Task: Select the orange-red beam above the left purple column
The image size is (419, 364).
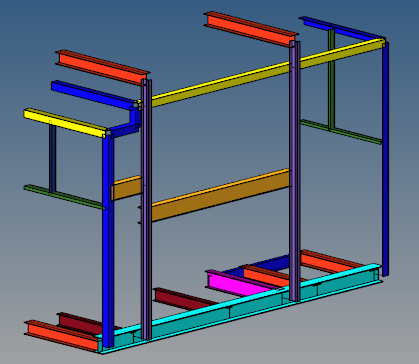Action: [102, 67]
